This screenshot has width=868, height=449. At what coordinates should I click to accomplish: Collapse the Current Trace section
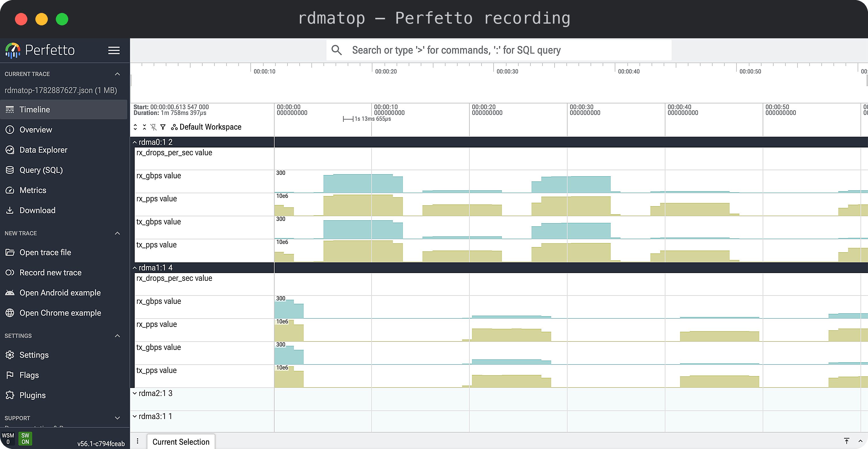point(117,74)
